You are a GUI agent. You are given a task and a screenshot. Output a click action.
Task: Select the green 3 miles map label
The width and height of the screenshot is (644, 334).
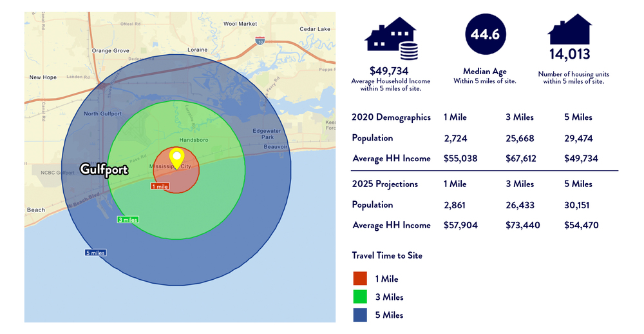(x=128, y=220)
